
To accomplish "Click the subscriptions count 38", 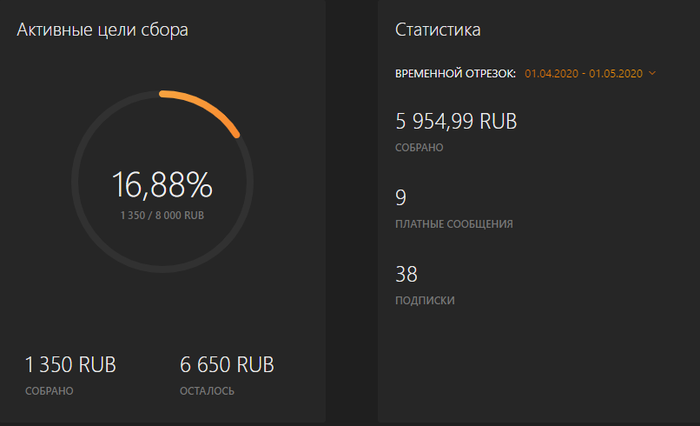I will pos(406,273).
